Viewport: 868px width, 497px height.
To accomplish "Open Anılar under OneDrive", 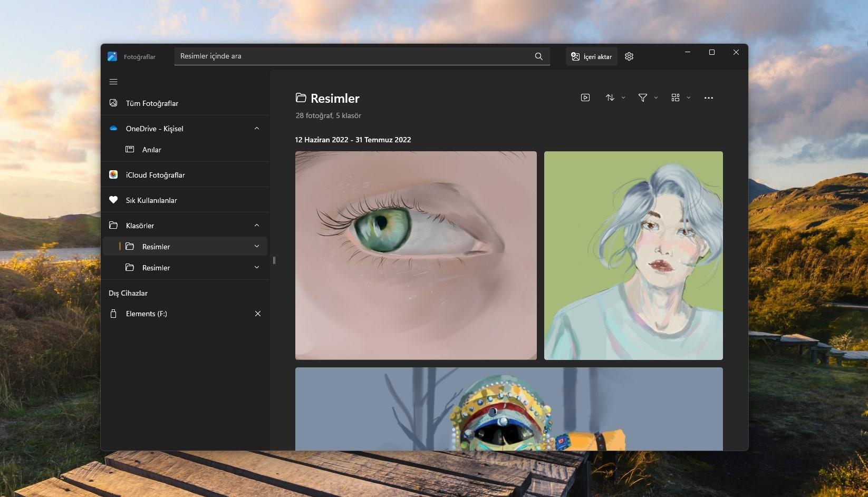I will 185,149.
